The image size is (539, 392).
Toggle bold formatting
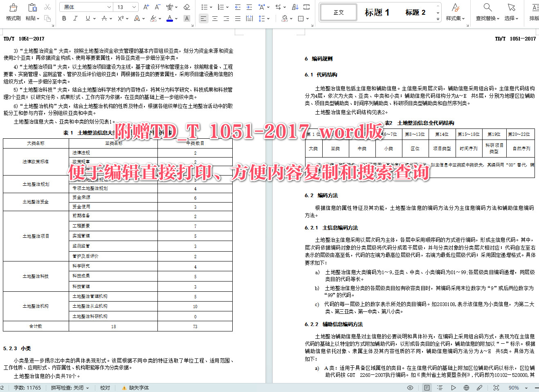(64, 18)
